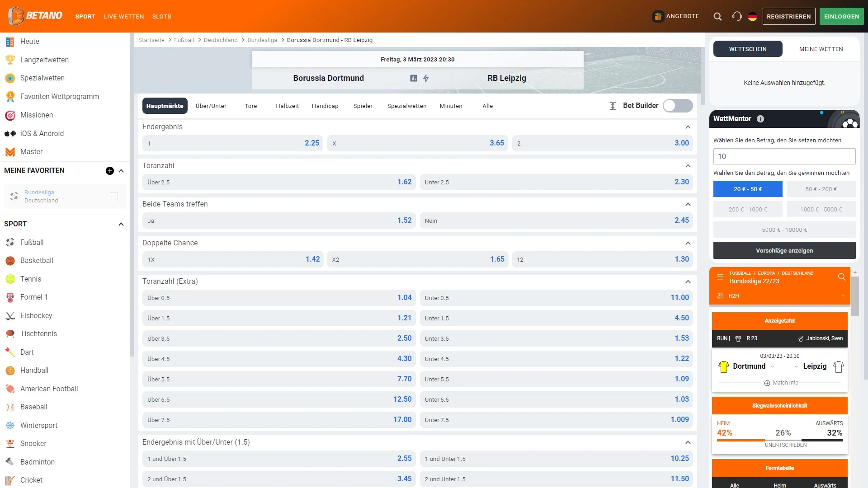
Task: Switch to the Über/Unter tab
Action: pos(211,105)
